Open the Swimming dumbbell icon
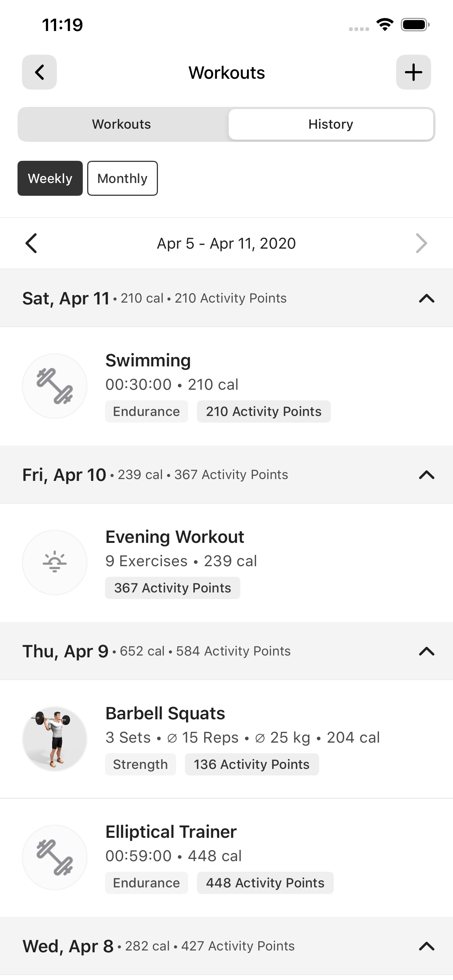The height and width of the screenshot is (980, 453). tap(55, 386)
